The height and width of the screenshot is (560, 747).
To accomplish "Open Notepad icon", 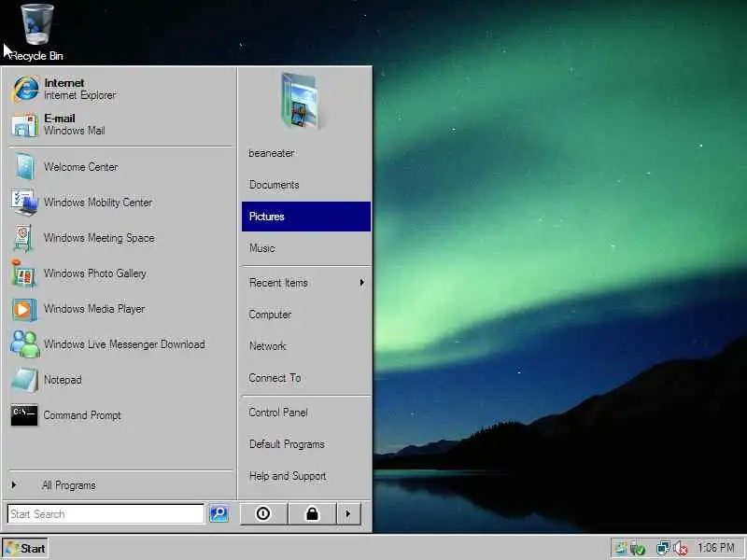I will tap(25, 380).
